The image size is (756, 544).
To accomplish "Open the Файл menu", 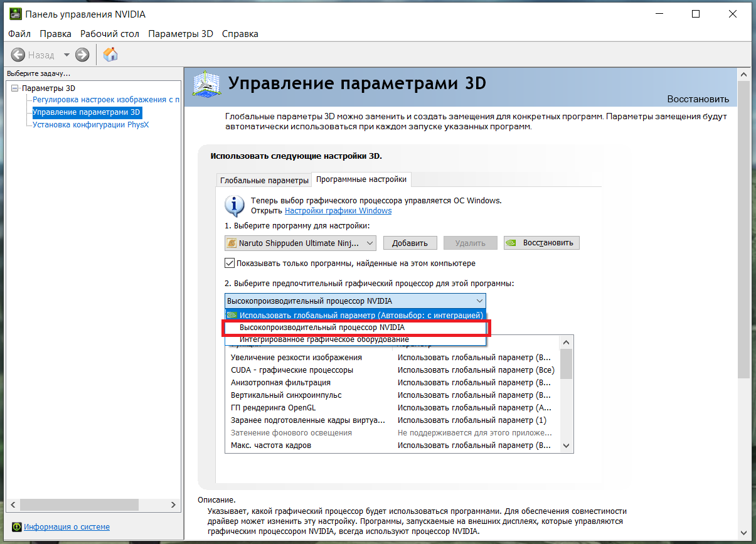I will click(x=19, y=34).
